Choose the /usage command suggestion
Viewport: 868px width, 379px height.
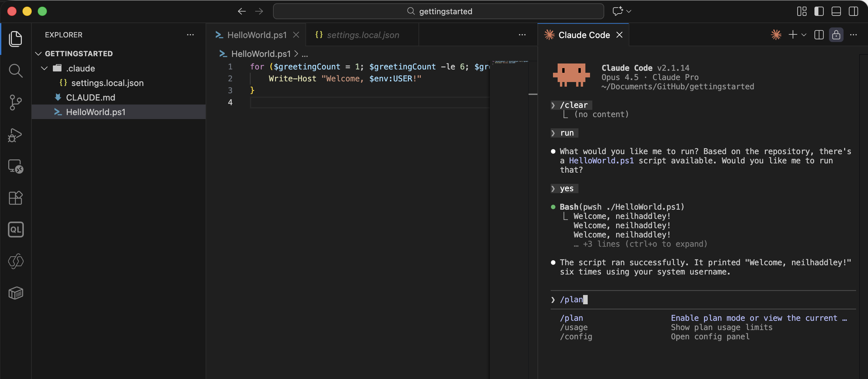click(x=573, y=327)
